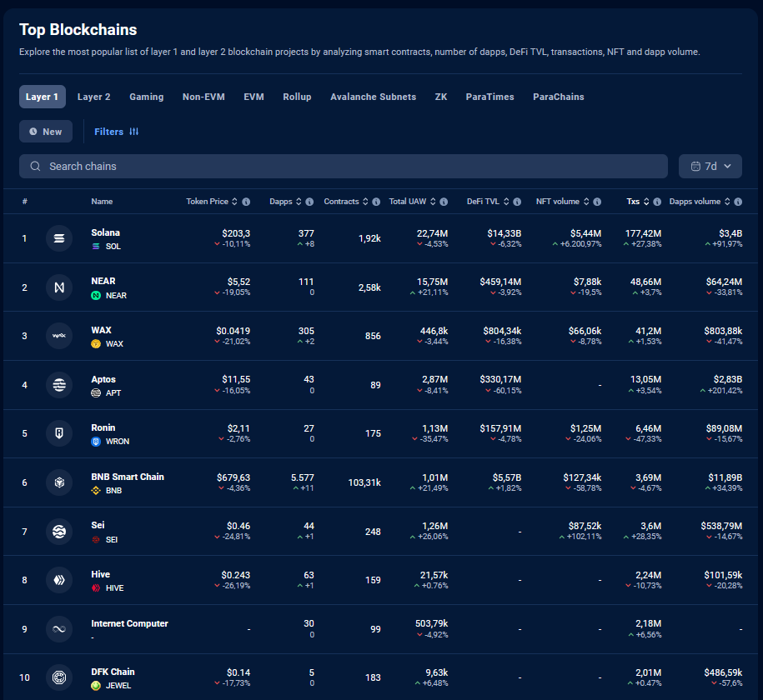The image size is (763, 700).
Task: Open the Filters panel
Action: point(117,132)
